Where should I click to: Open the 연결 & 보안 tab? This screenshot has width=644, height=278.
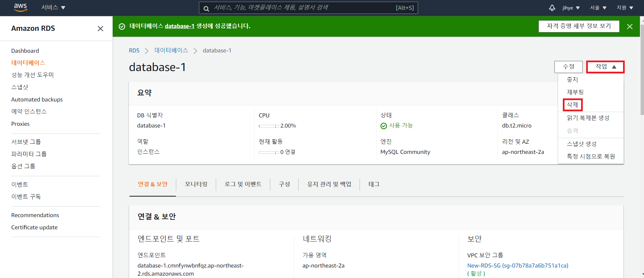pos(153,184)
